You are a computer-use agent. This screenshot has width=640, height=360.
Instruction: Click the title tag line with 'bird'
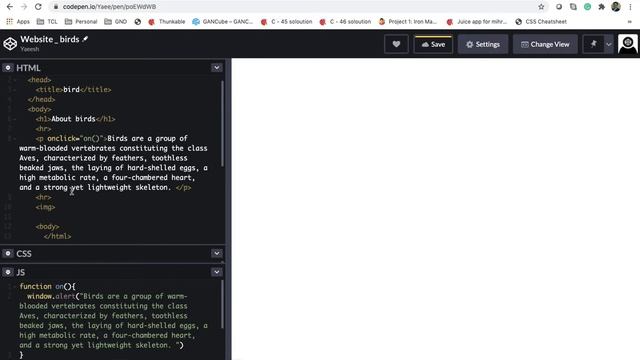73,90
